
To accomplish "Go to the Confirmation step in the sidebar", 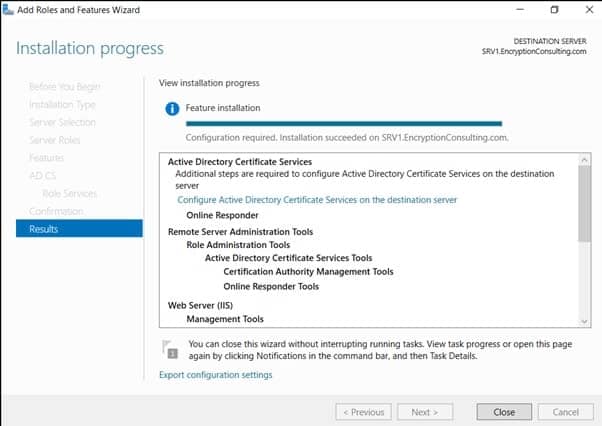I will [x=56, y=211].
